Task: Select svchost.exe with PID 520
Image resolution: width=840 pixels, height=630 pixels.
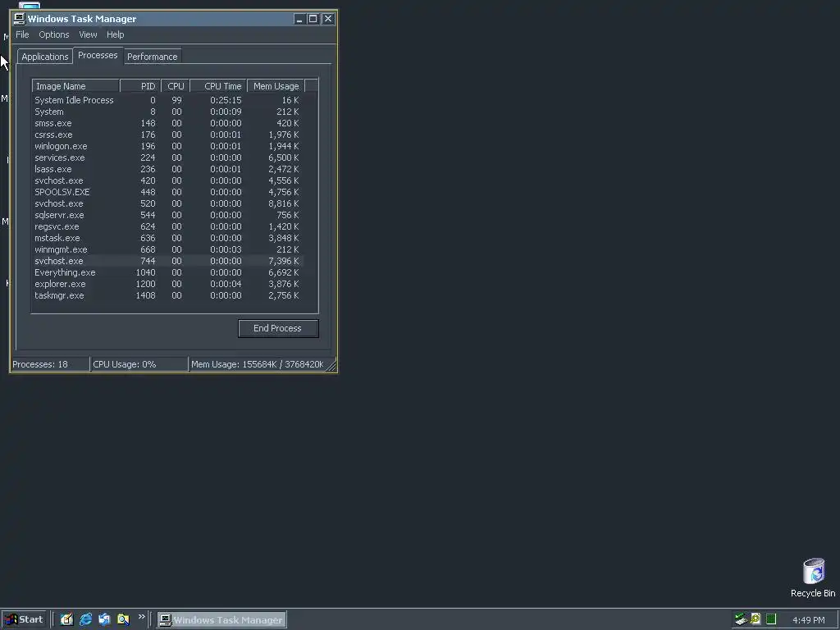Action: coord(167,203)
